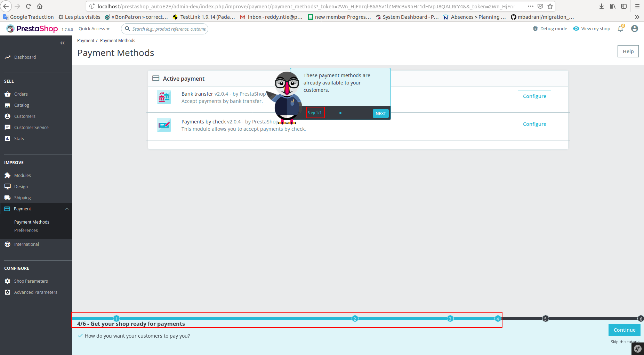
Task: Click the Skip this tutorial link
Action: tap(625, 342)
